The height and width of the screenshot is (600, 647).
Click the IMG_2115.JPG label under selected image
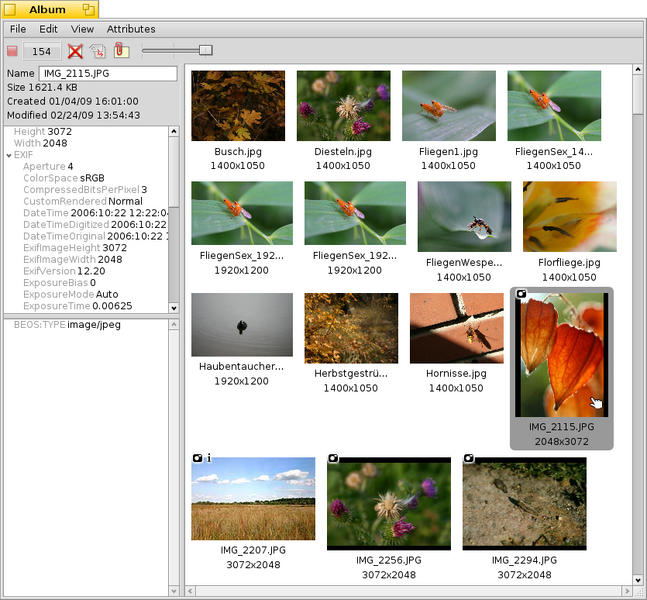tap(562, 427)
